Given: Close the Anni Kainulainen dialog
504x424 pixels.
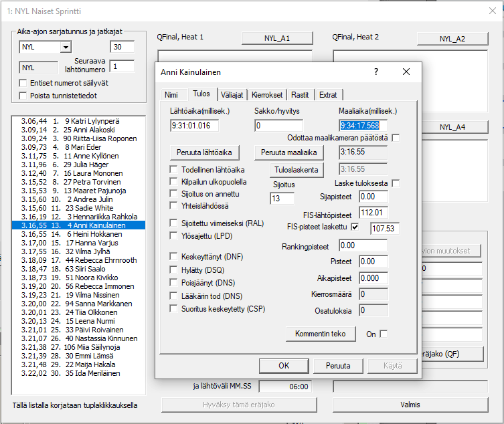Looking at the screenshot, I should (406, 72).
